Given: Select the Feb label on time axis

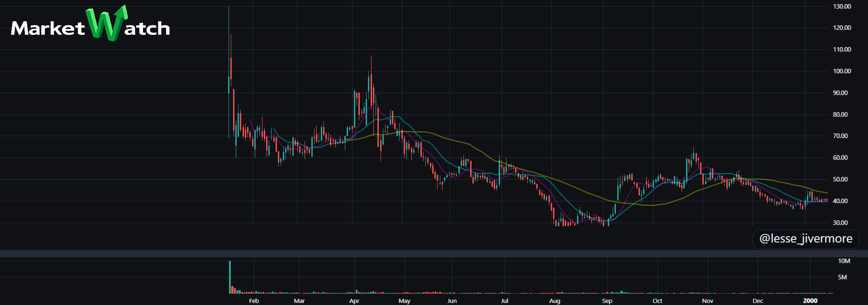Looking at the screenshot, I should (x=254, y=301).
